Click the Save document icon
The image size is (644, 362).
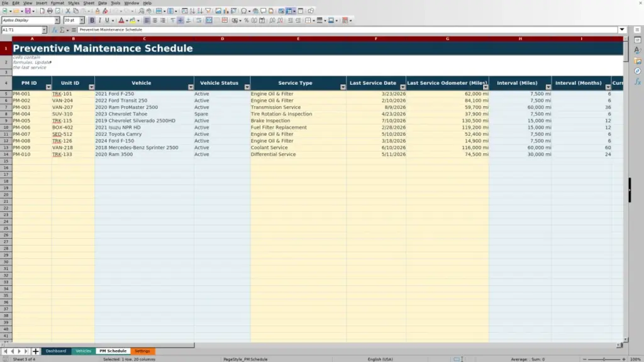[x=28, y=11]
